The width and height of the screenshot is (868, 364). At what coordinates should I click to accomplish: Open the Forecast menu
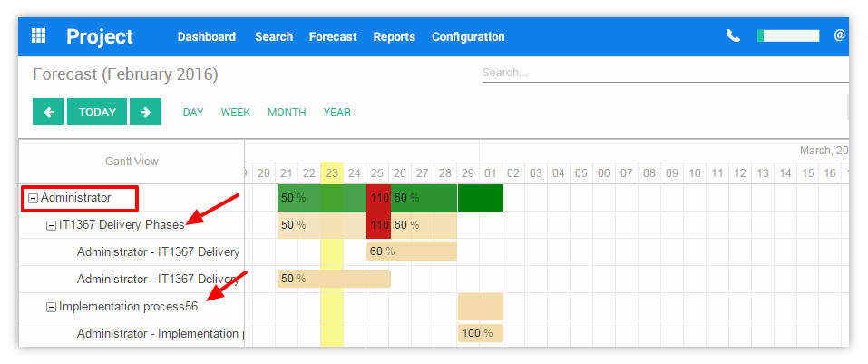point(333,37)
